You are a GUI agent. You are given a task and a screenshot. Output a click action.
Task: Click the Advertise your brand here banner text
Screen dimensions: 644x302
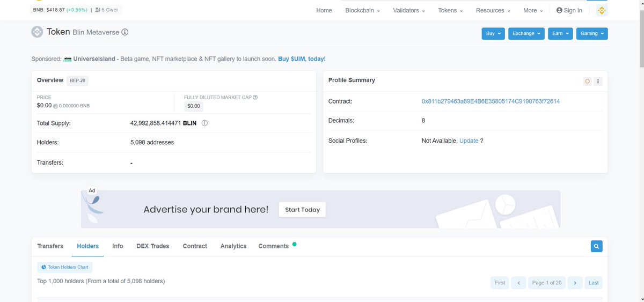click(206, 209)
